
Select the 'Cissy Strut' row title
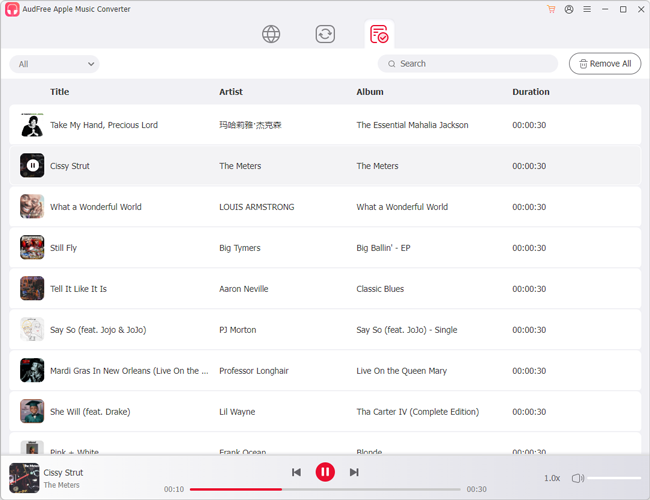tap(70, 166)
